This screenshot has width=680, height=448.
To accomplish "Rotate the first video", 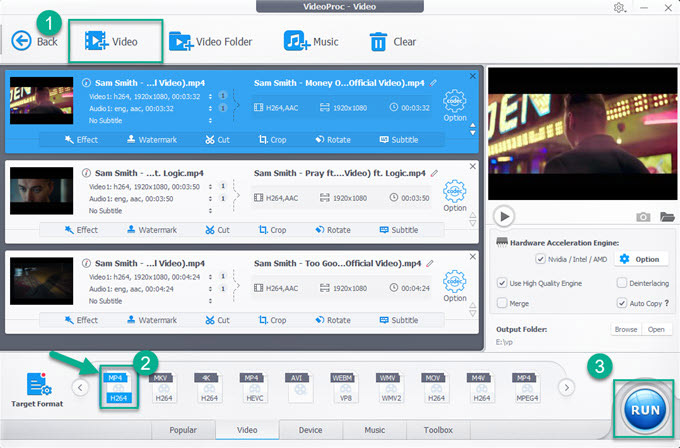I will click(x=333, y=140).
